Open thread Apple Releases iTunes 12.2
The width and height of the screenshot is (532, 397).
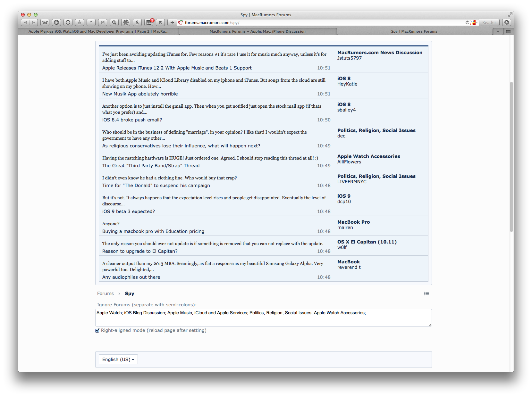177,68
